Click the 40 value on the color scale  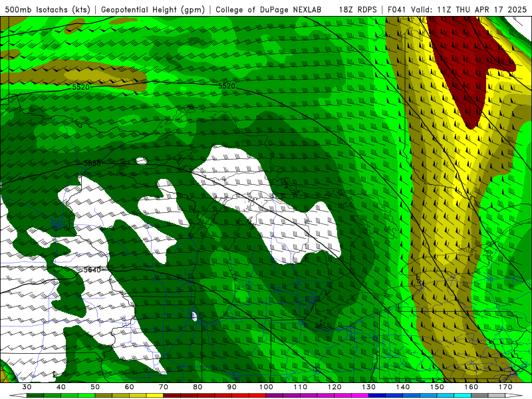point(61,387)
